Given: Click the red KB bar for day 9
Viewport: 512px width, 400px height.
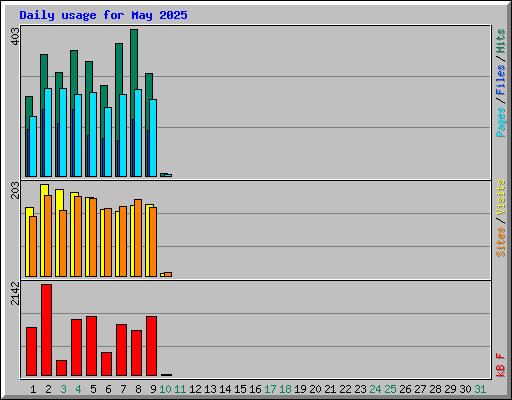Looking at the screenshot, I should (x=152, y=346).
